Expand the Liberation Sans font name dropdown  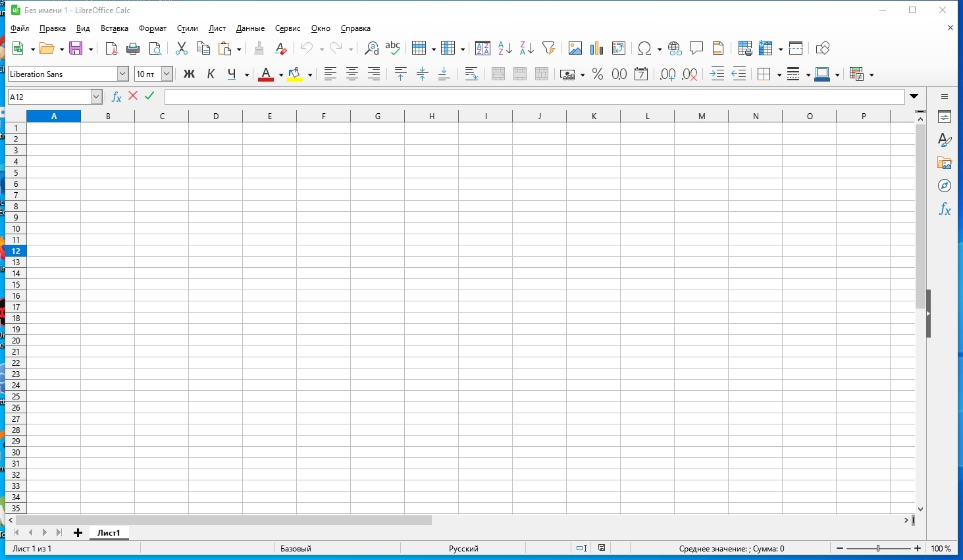click(122, 74)
